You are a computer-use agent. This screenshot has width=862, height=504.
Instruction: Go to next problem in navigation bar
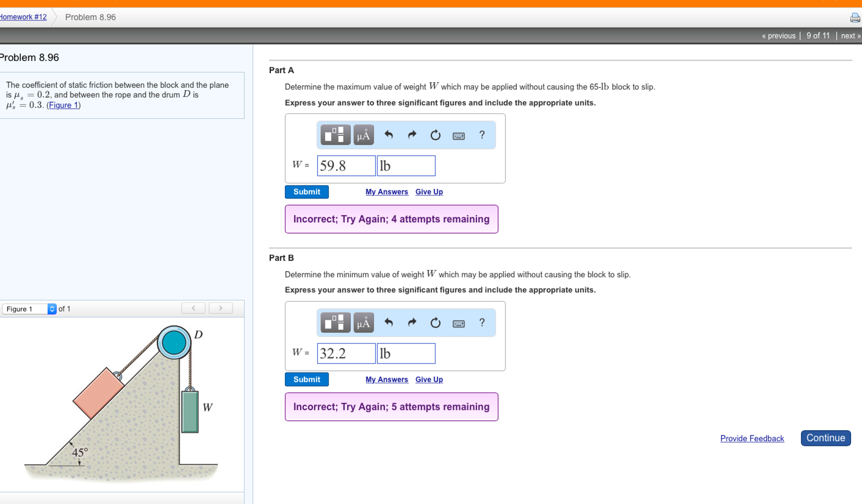point(850,36)
